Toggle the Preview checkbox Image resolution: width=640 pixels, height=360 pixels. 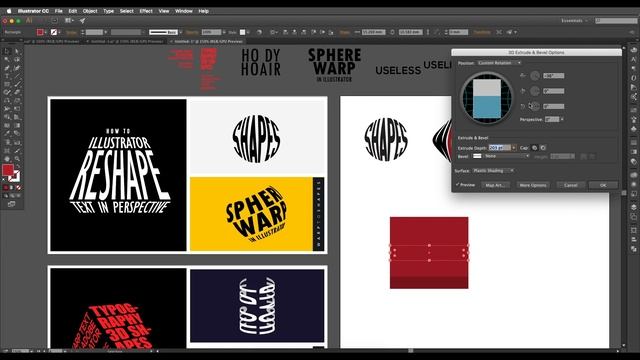[x=458, y=185]
